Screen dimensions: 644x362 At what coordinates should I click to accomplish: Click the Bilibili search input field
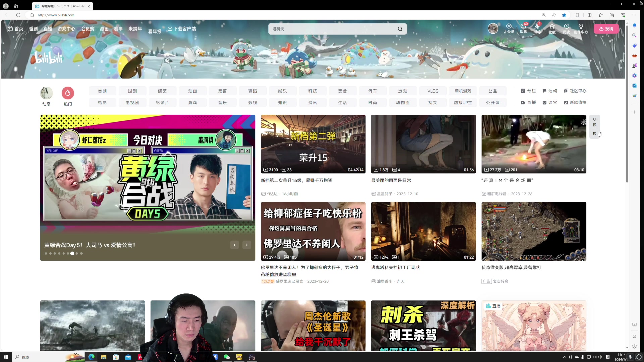[332, 29]
